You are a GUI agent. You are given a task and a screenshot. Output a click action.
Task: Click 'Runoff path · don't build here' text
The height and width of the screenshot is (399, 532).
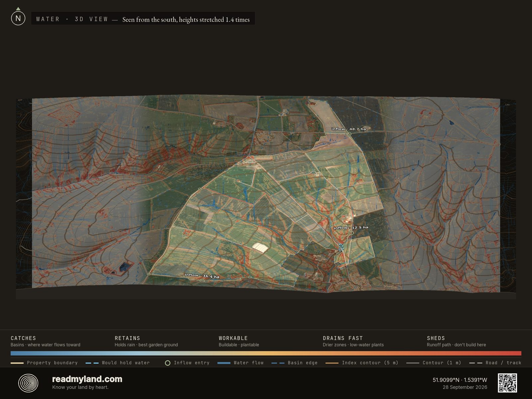(457, 345)
